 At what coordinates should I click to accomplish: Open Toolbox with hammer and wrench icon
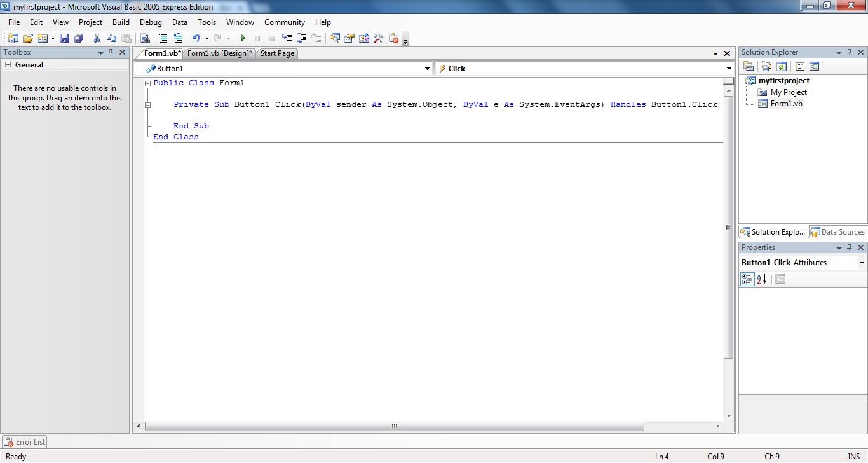(x=379, y=38)
